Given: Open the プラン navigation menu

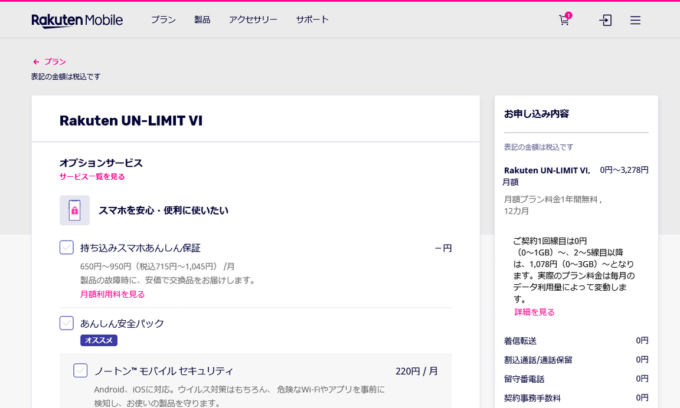Looking at the screenshot, I should click(x=163, y=20).
